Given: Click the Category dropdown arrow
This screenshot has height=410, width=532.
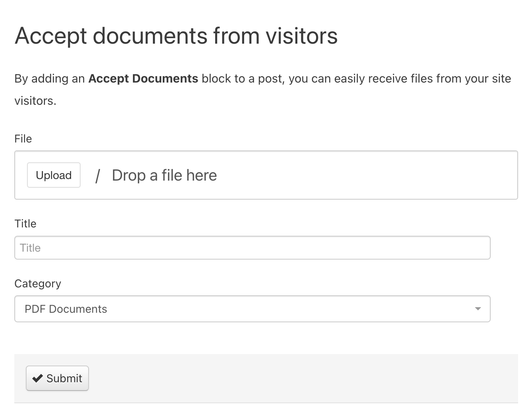Looking at the screenshot, I should point(478,309).
